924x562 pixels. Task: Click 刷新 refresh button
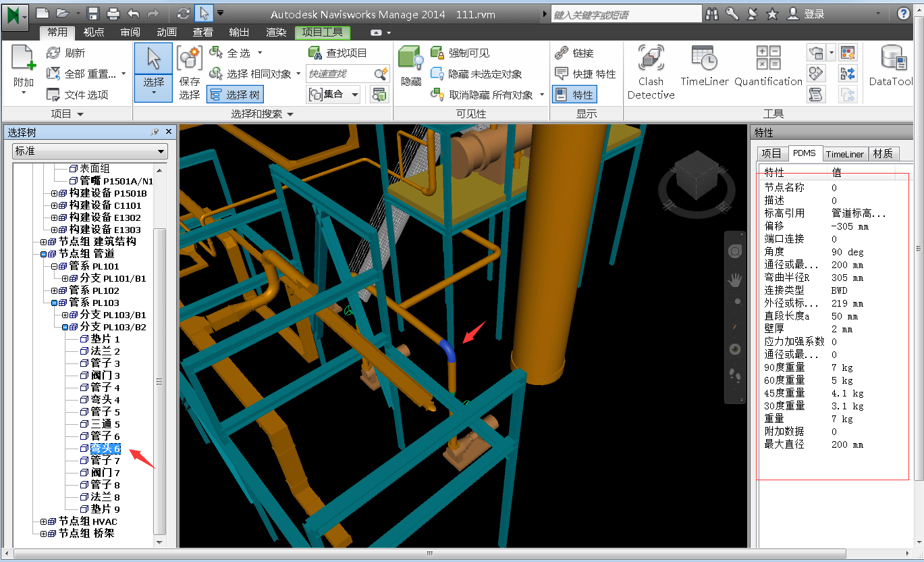pyautogui.click(x=65, y=53)
